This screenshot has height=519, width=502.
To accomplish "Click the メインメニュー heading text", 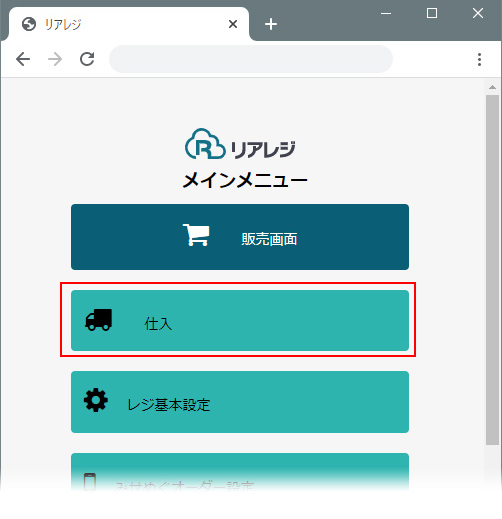I will (x=245, y=181).
